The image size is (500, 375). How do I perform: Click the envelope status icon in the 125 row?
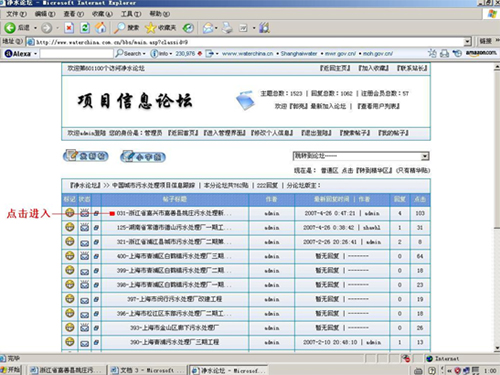coord(85,228)
